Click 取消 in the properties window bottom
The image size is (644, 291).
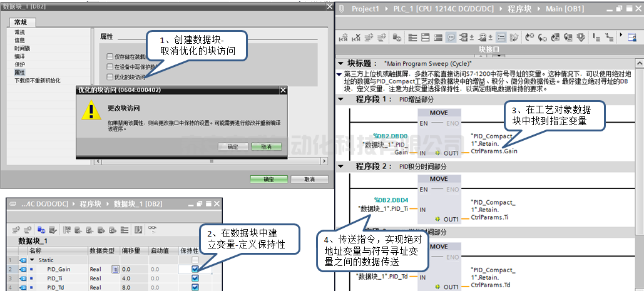click(309, 179)
